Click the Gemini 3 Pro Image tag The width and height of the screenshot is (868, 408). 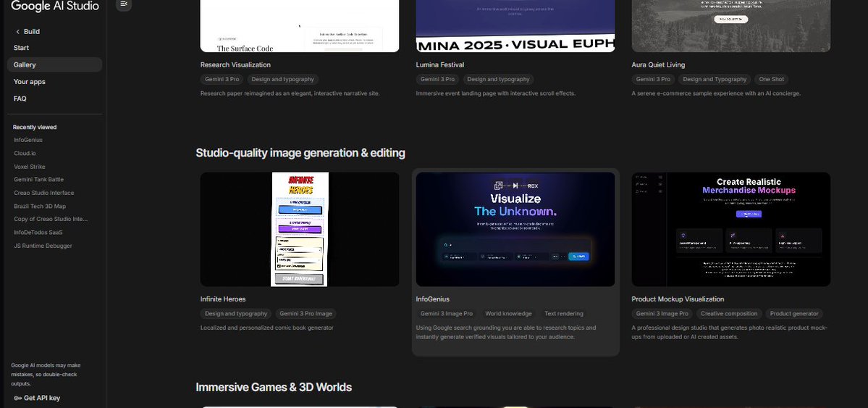click(x=306, y=314)
